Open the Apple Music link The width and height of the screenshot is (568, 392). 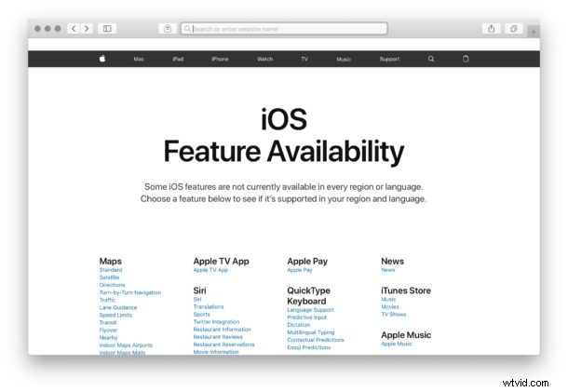tap(397, 344)
